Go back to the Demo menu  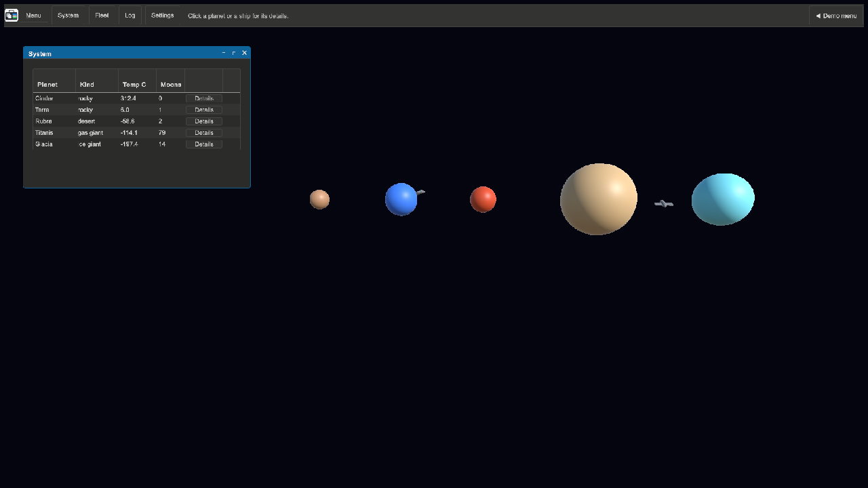point(836,16)
